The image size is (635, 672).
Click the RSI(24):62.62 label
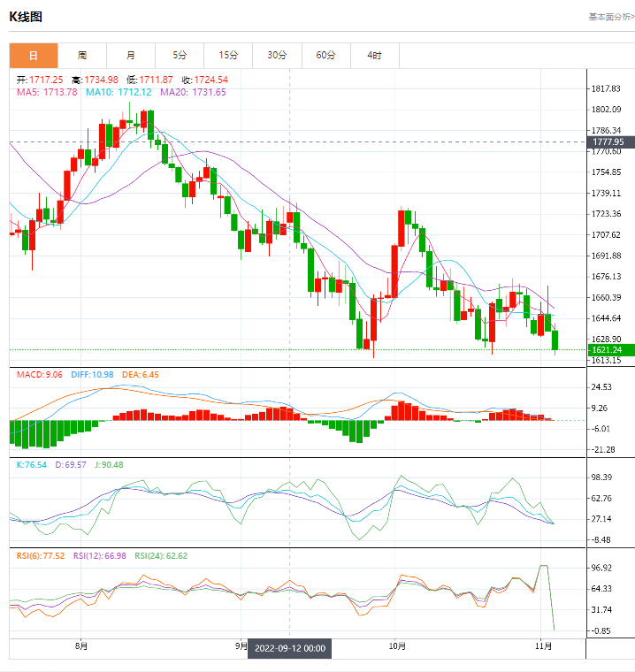click(x=161, y=556)
